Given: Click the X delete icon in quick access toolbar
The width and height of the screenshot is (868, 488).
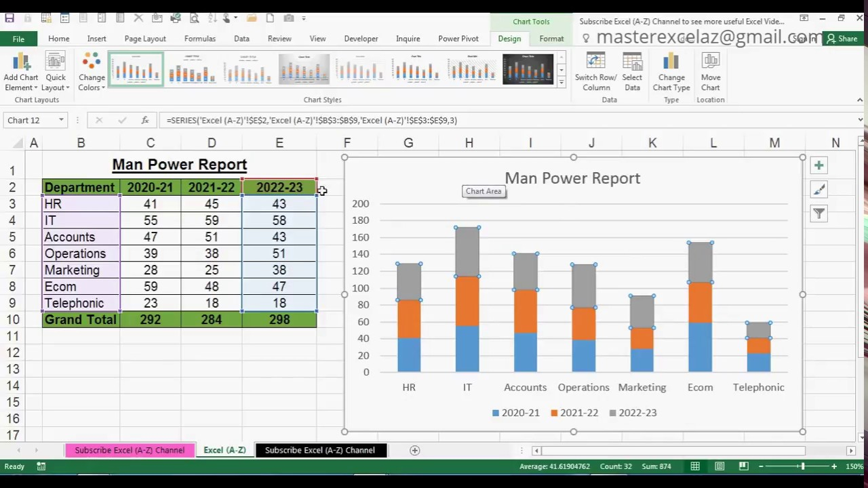Looking at the screenshot, I should (138, 18).
